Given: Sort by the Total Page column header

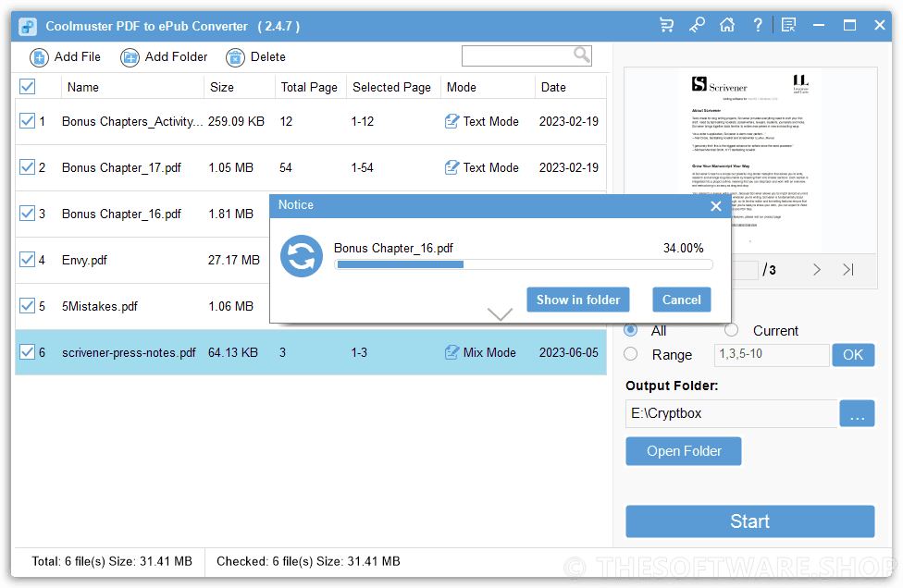Looking at the screenshot, I should click(309, 88).
